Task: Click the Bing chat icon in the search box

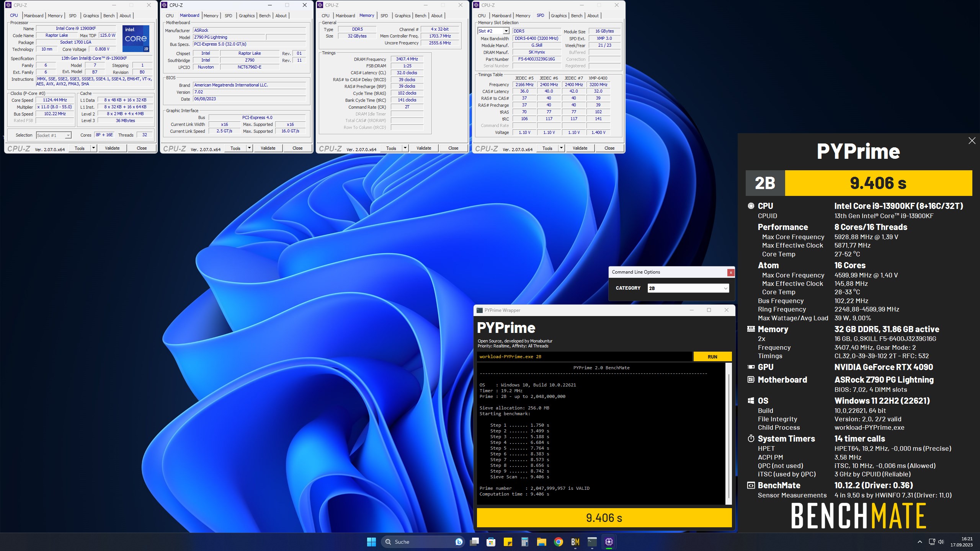Action: point(459,542)
